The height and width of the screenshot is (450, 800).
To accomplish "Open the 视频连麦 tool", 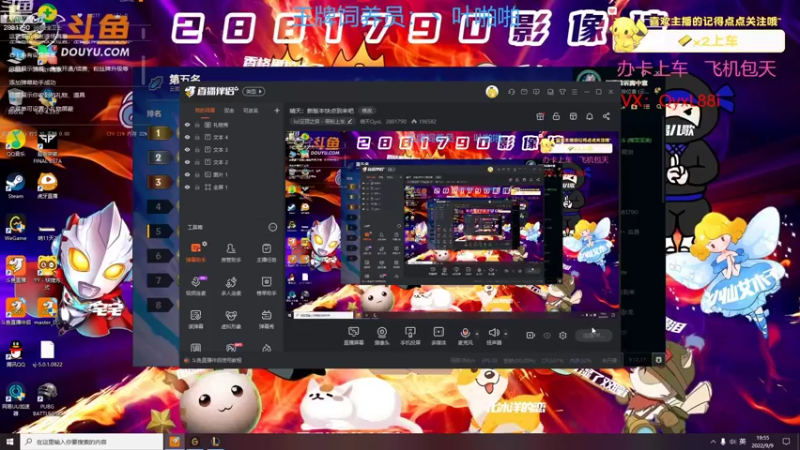I will 196,286.
